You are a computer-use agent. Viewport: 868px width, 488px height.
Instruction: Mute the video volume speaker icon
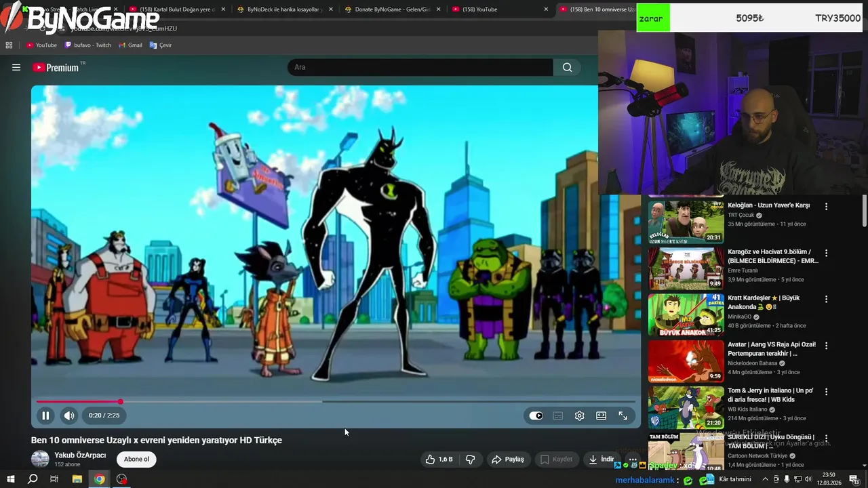pos(69,415)
